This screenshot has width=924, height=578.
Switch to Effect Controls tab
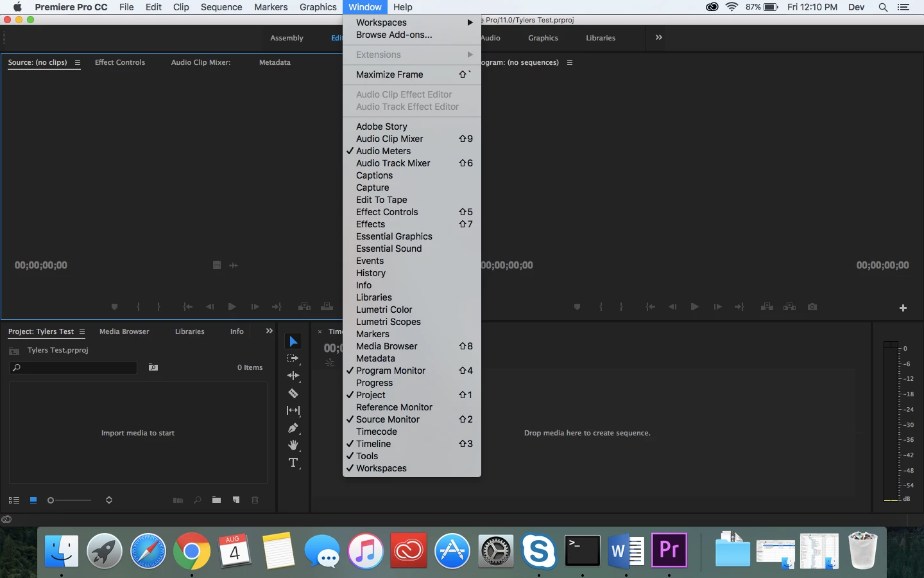coord(120,62)
